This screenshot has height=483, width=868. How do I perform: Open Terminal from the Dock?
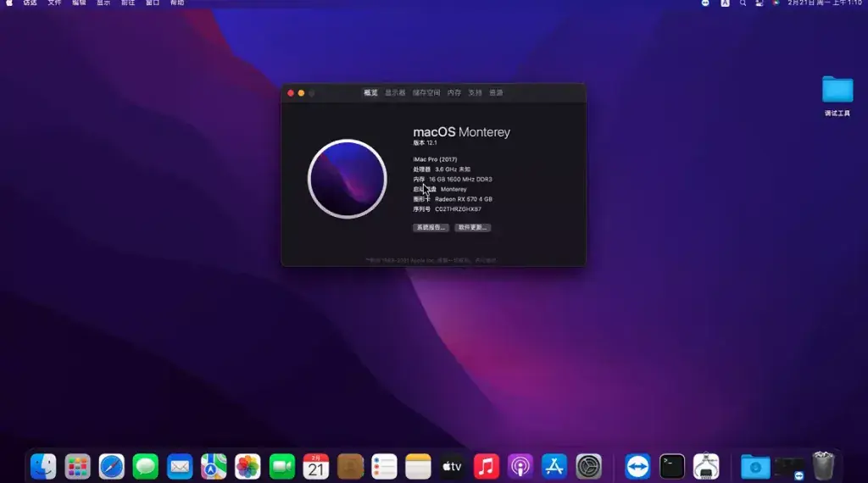click(672, 466)
